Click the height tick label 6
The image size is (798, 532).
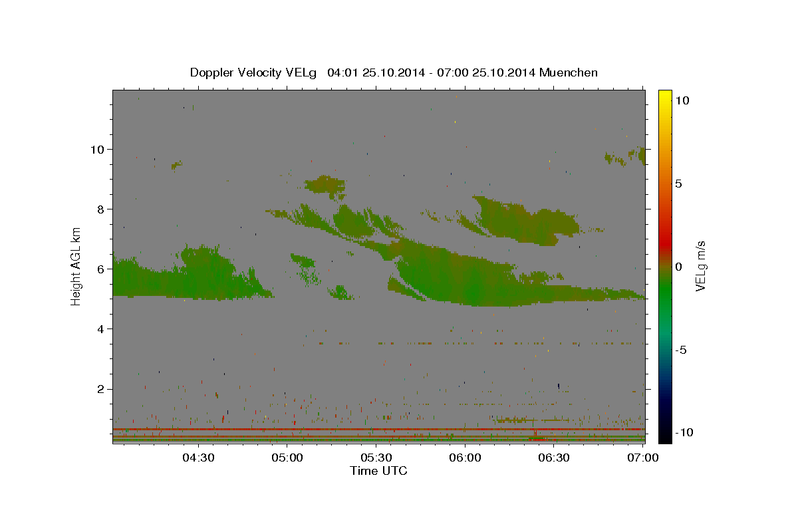pyautogui.click(x=101, y=269)
